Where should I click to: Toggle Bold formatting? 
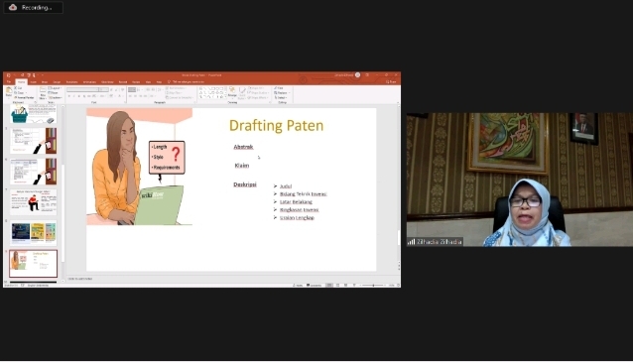pos(69,96)
